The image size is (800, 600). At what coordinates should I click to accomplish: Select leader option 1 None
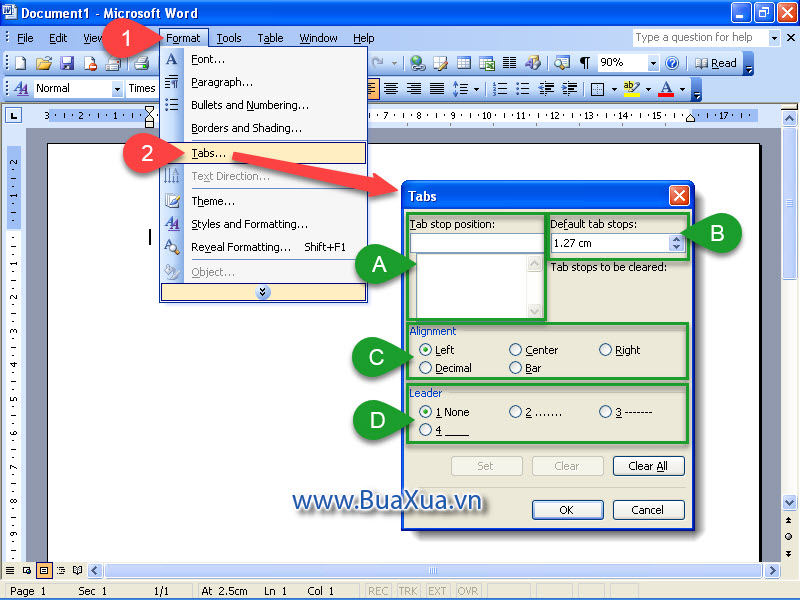tap(425, 411)
